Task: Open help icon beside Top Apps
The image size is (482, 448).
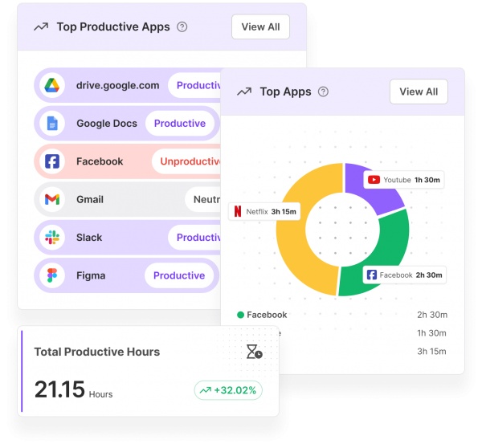Action: (323, 92)
